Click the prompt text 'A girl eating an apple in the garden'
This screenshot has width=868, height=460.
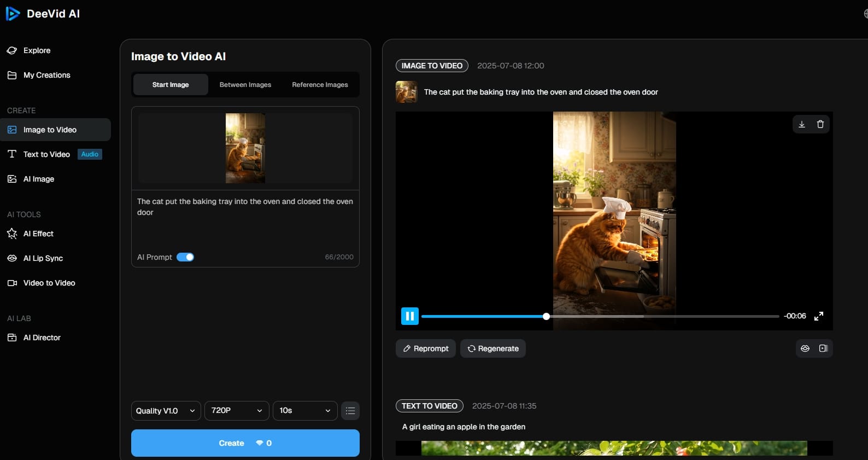[464, 427]
